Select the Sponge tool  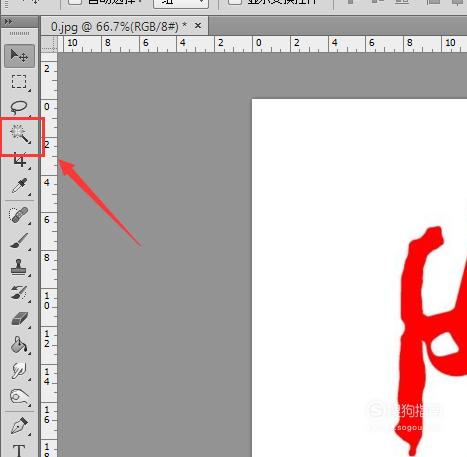[x=19, y=397]
